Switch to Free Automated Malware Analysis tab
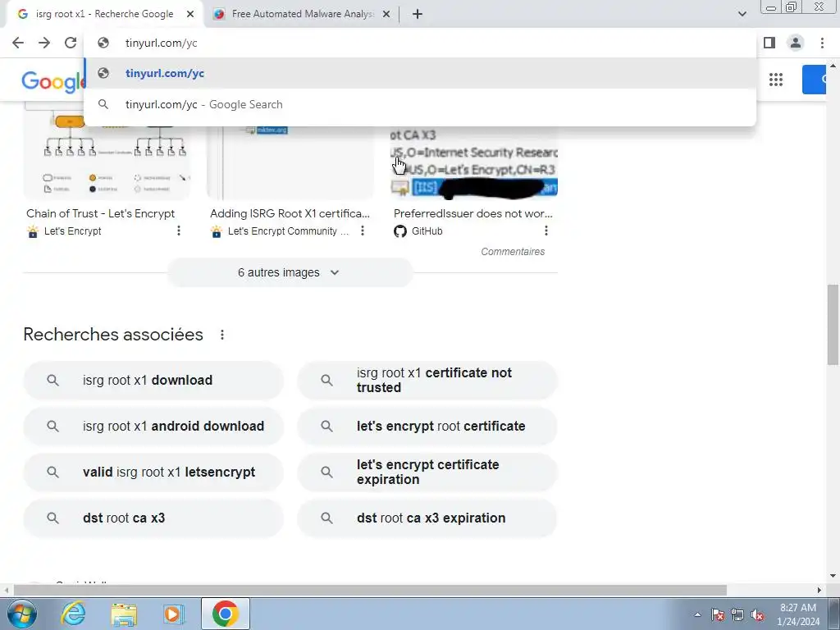Screen dimensions: 840x630 click(302, 15)
